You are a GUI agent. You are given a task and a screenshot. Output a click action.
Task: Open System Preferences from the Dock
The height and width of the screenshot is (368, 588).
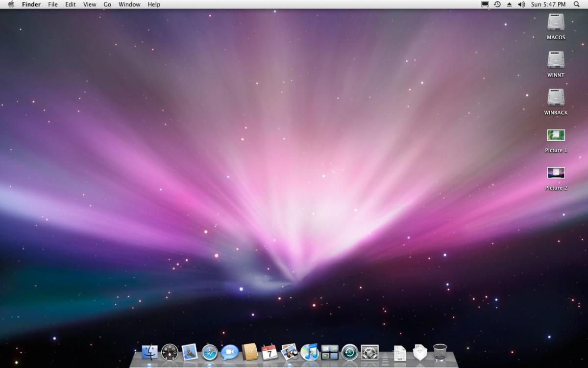(370, 352)
